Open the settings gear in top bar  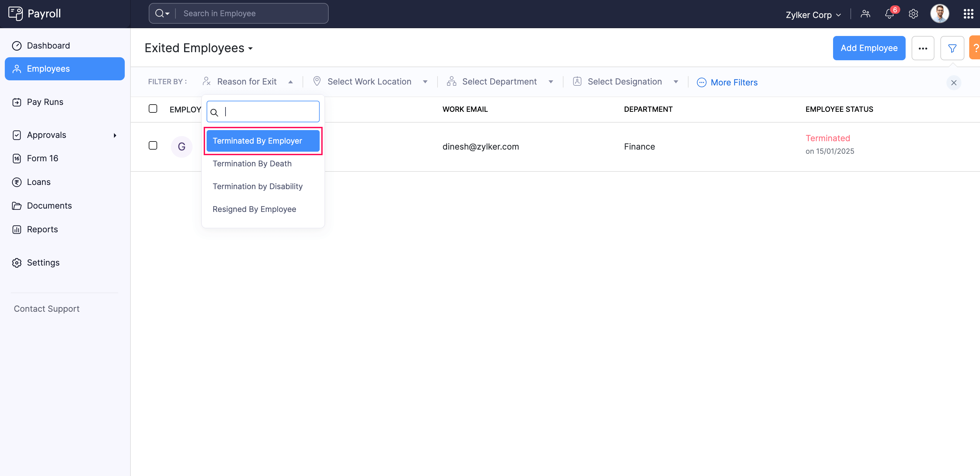click(913, 14)
